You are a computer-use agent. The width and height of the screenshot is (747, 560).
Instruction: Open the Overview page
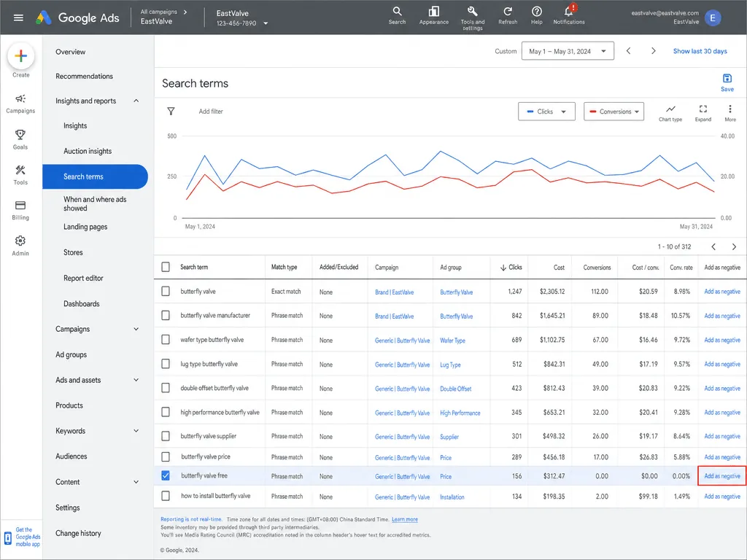coord(71,52)
